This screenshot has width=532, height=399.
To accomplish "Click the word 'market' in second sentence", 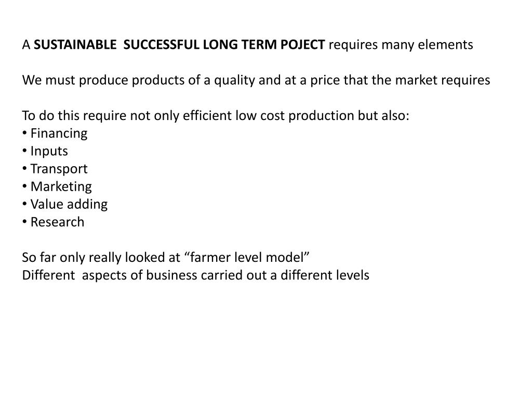I will pos(416,80).
